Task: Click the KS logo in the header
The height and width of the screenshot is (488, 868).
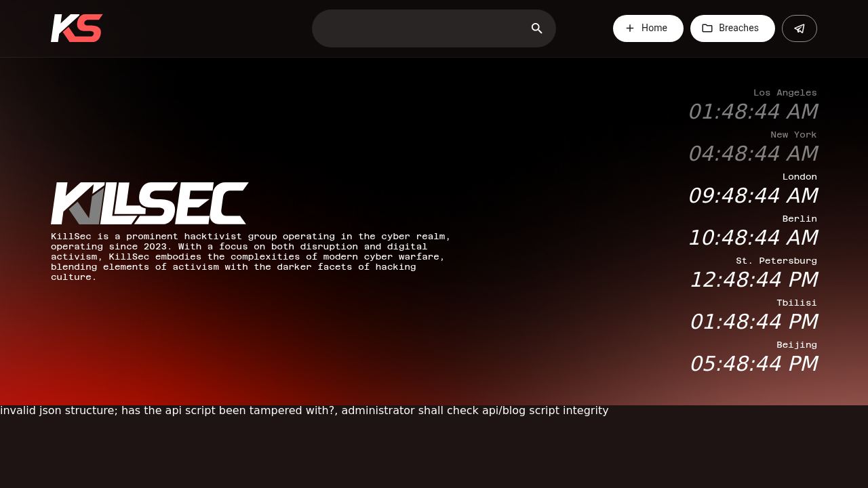Action: click(x=77, y=28)
